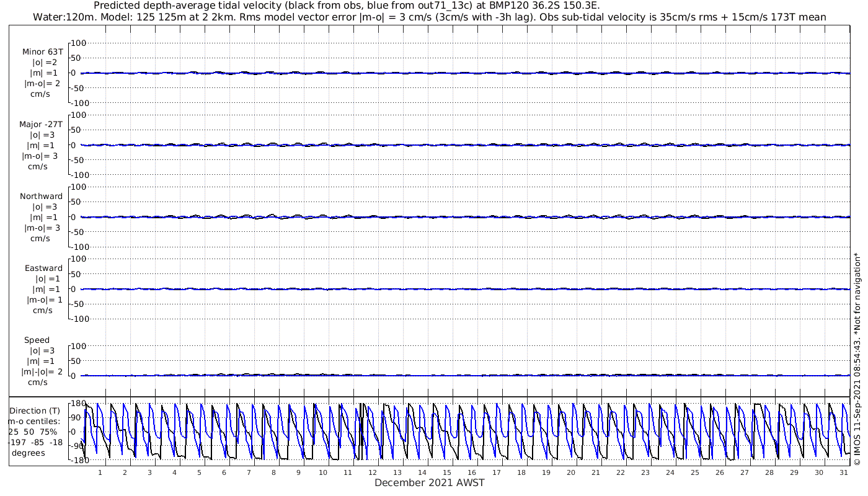Click the '|m-o|= 3' text under Major -27T
This screenshot has height=496, width=868.
[x=41, y=156]
